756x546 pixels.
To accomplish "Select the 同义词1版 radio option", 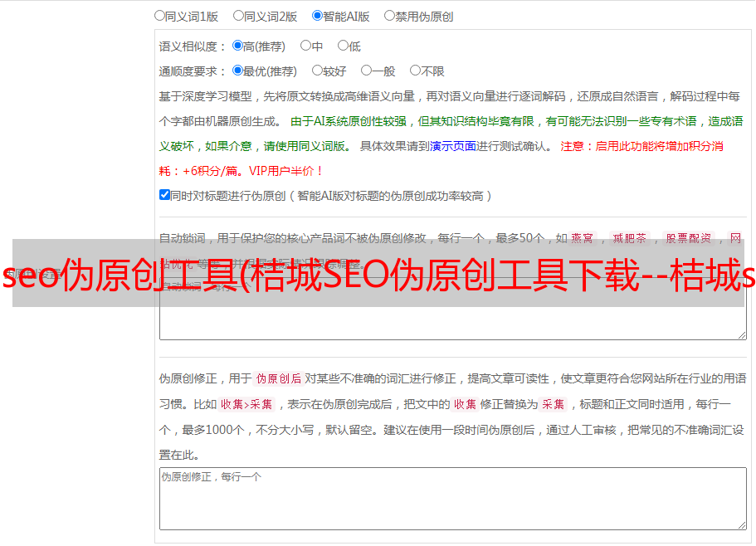I will pyautogui.click(x=159, y=16).
